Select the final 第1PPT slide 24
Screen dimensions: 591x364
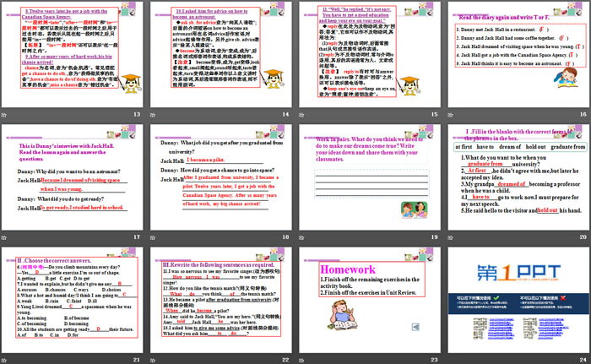[518, 300]
